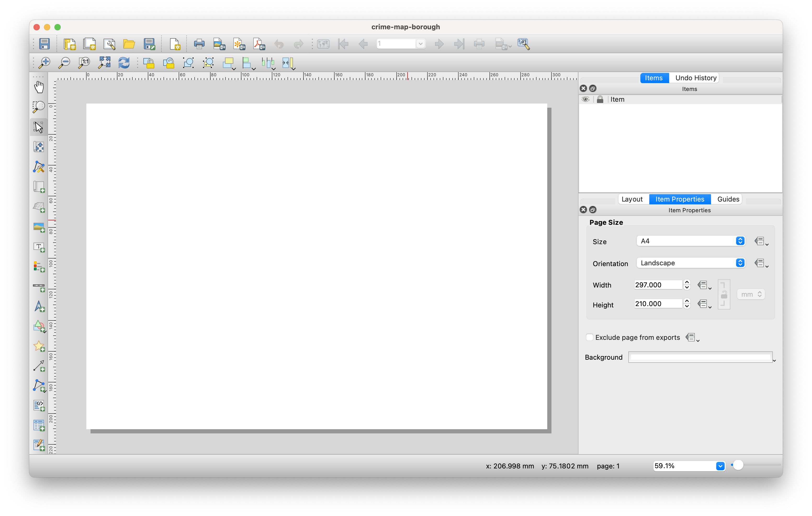812x516 pixels.
Task: Click the zoom slider handle
Action: (738, 465)
